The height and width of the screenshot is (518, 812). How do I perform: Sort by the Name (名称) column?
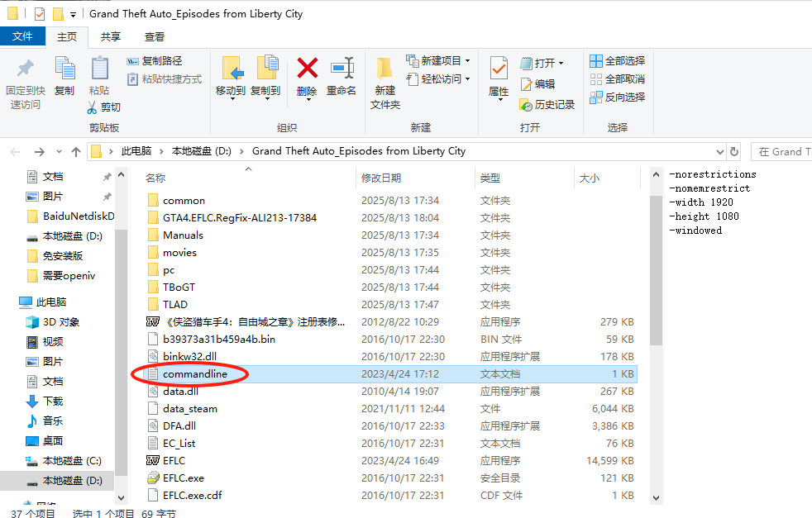point(155,178)
